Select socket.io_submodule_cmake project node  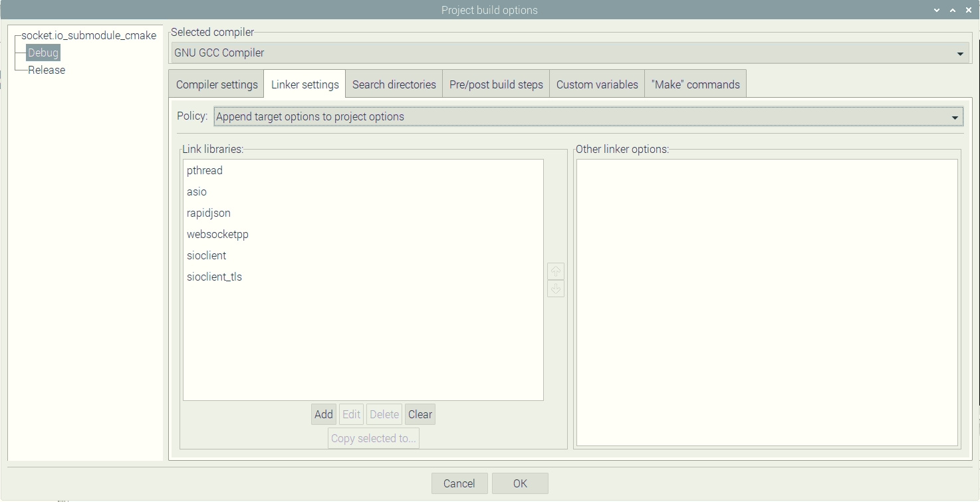89,35
